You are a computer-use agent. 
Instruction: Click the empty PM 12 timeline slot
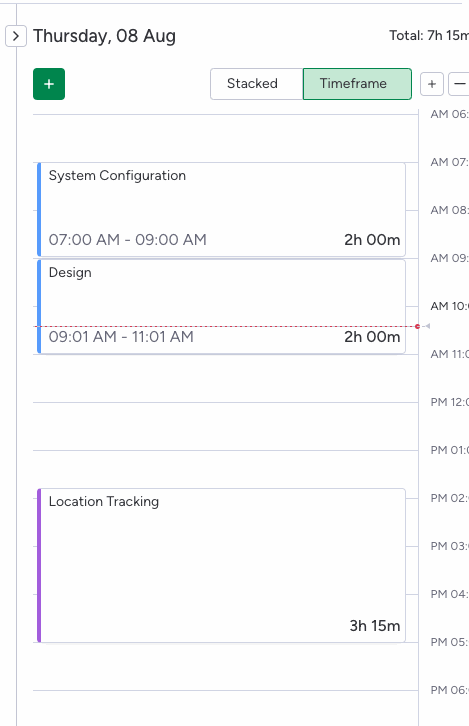coord(225,426)
